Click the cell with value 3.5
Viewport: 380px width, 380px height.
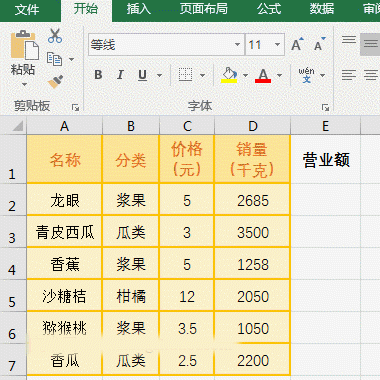pos(187,328)
